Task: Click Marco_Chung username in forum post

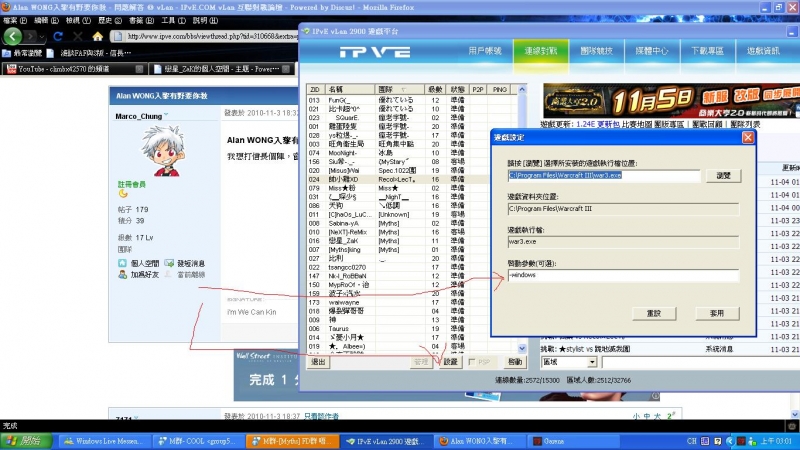Action: 138,116
